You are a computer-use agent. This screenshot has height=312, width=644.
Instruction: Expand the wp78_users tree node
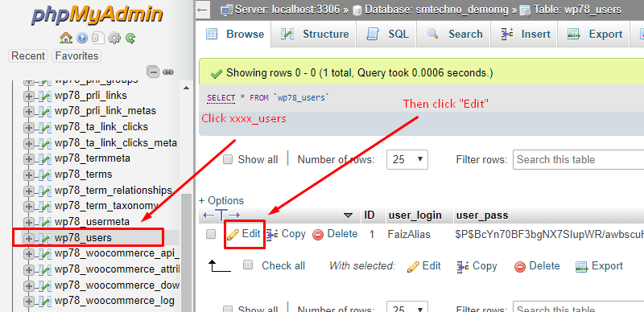click(29, 238)
